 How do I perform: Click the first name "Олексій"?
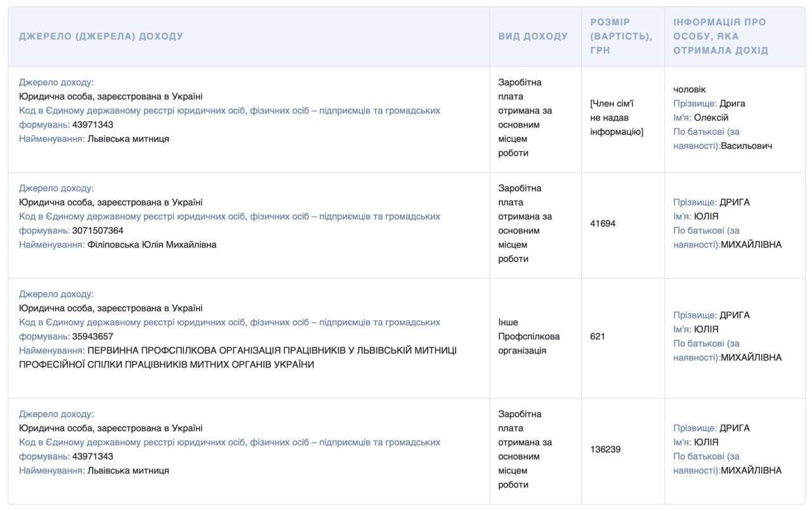tap(711, 117)
